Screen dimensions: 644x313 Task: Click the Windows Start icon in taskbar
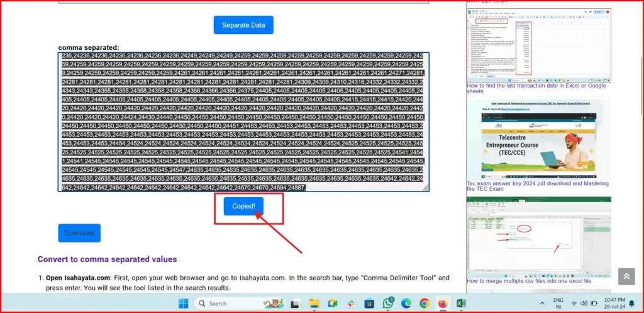tap(183, 304)
